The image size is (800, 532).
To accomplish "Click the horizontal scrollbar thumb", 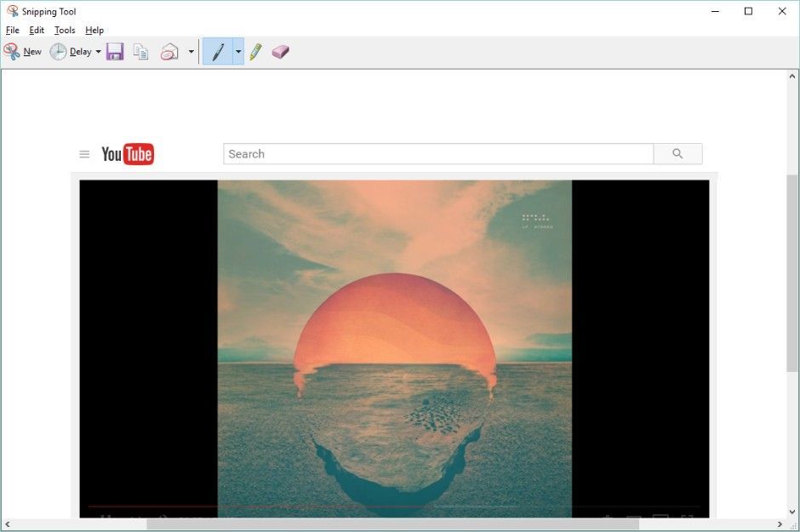I will click(x=393, y=523).
